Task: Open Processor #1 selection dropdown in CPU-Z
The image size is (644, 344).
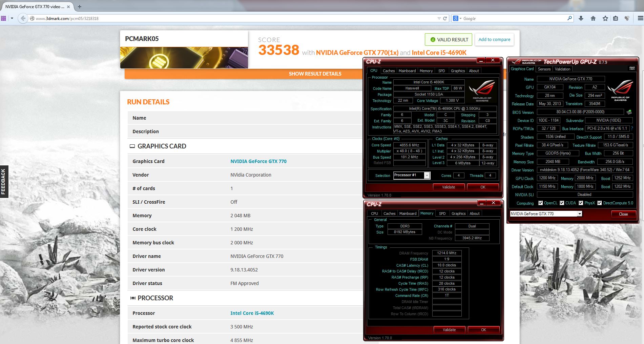Action: click(x=412, y=175)
